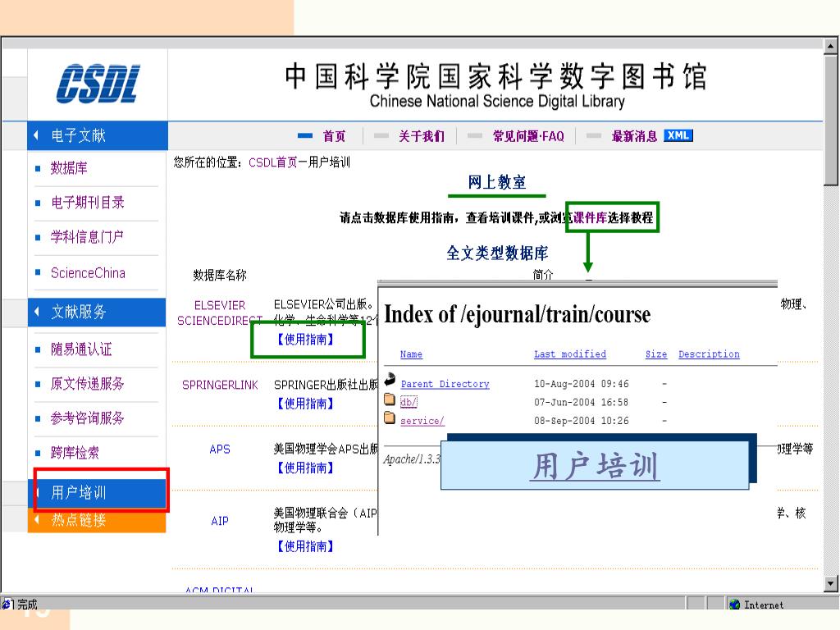Open 常见问题·FAQ page

(528, 136)
